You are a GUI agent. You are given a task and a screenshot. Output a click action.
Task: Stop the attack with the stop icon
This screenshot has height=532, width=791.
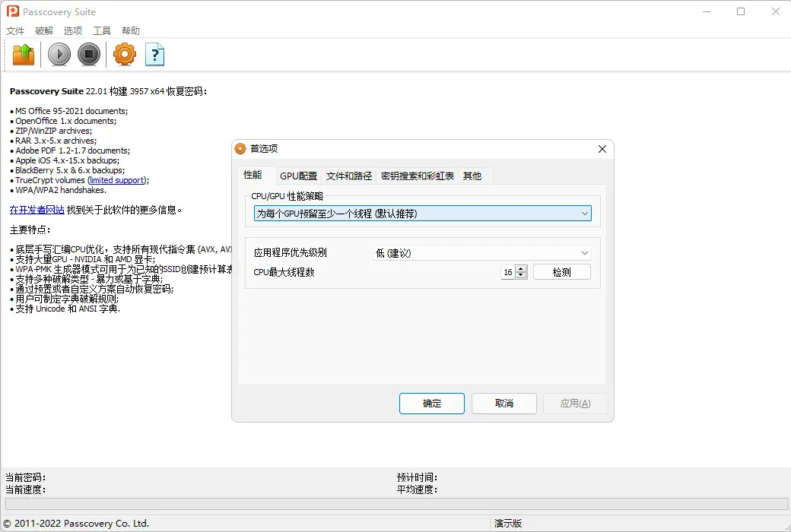[89, 55]
